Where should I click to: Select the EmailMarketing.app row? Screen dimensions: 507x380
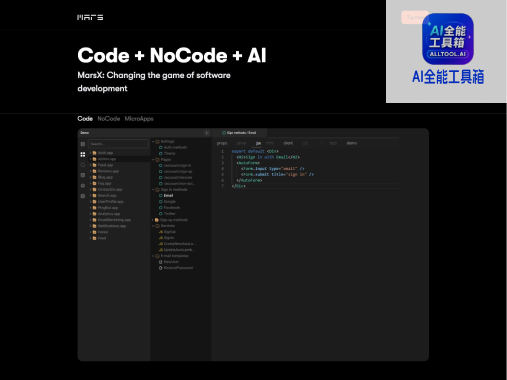(119, 220)
